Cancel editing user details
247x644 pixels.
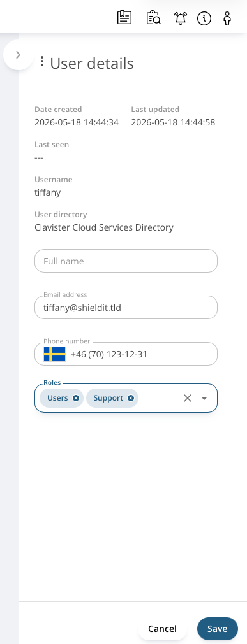point(162,629)
